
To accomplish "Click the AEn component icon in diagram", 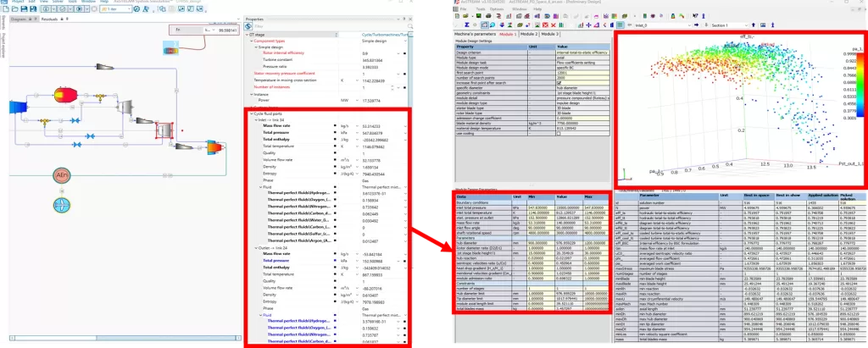I will [63, 174].
